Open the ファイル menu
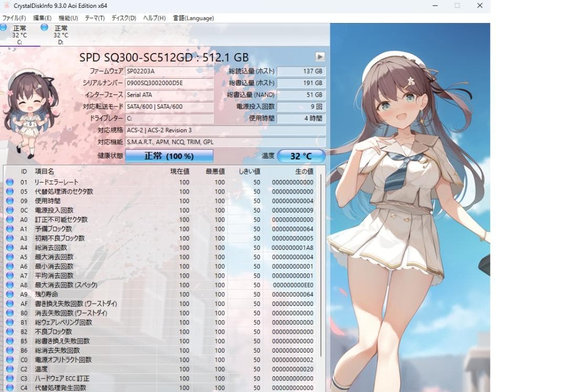 (x=16, y=17)
